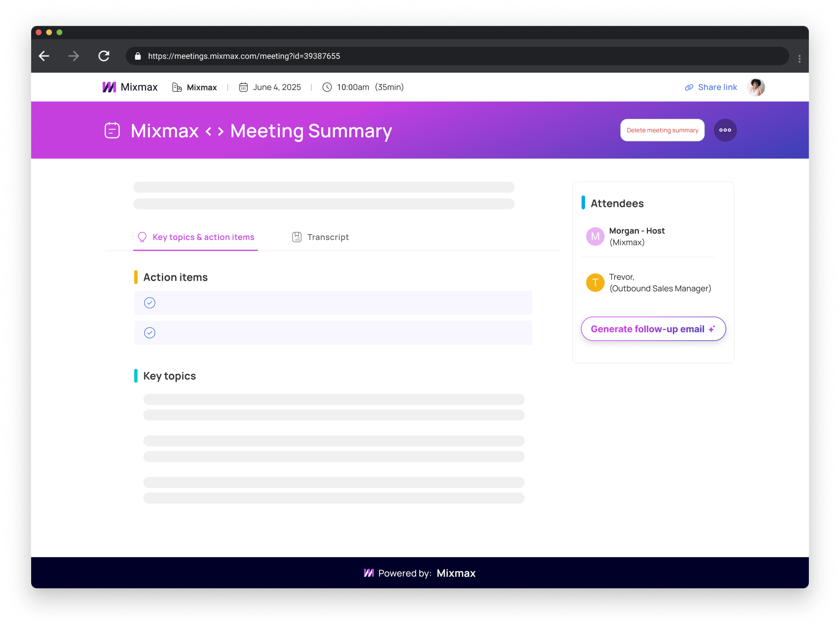Viewport: 840px width, 626px height.
Task: Click the calendar icon next to June 4, 2025
Action: pyautogui.click(x=243, y=87)
